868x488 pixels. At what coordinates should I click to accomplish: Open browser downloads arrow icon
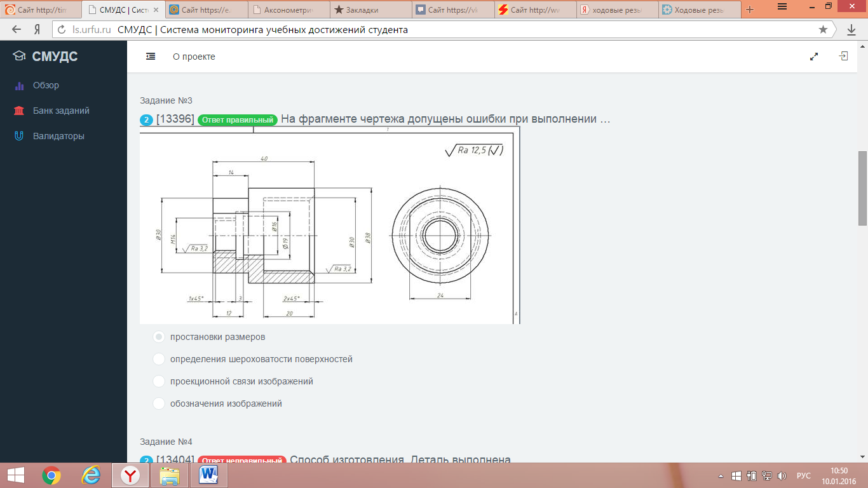pyautogui.click(x=851, y=29)
